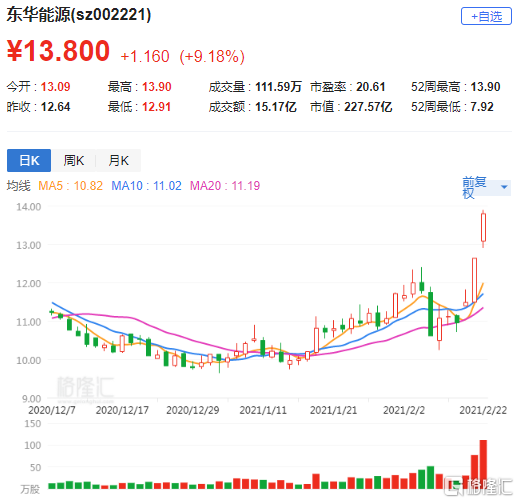Click the 150 volume axis label
The width and height of the screenshot is (519, 503).
tap(33, 423)
